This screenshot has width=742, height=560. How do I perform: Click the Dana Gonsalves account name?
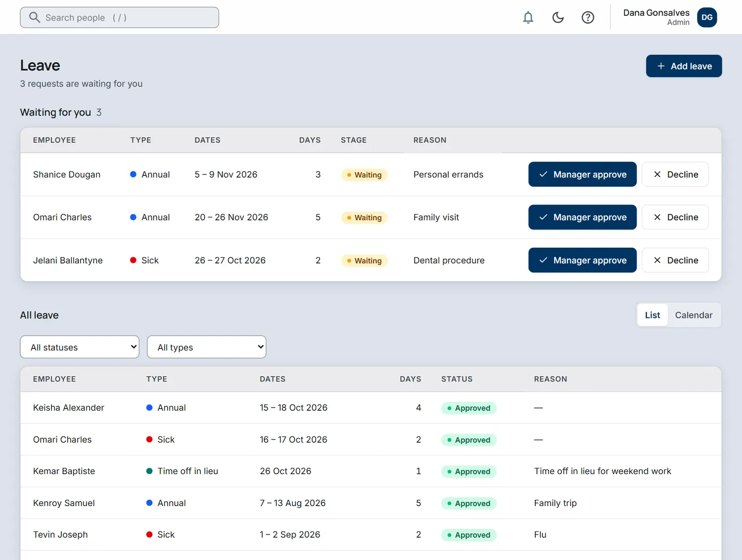pyautogui.click(x=656, y=13)
